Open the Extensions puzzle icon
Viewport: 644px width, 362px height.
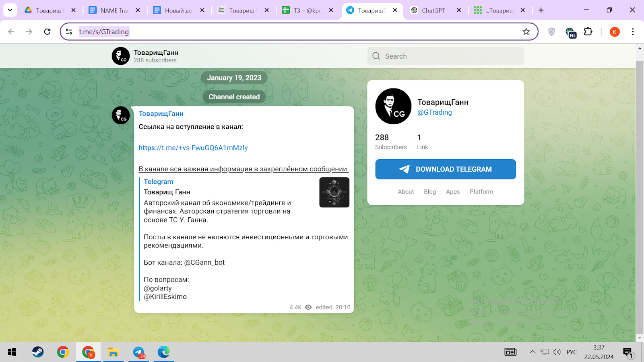[588, 31]
